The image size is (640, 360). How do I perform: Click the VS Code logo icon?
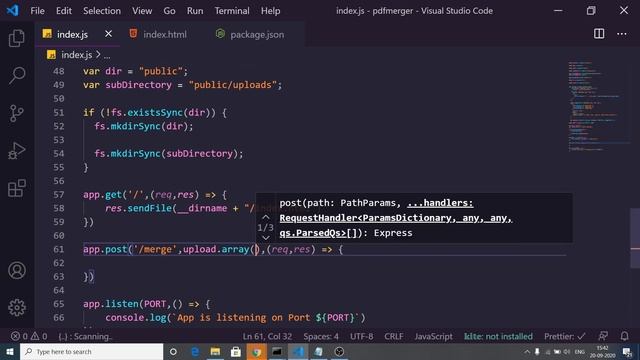[x=12, y=10]
